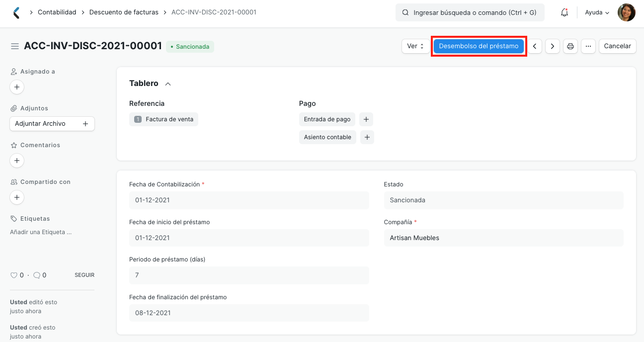Click the Etiquetas label
Viewport: 644px width, 342px height.
[35, 219]
